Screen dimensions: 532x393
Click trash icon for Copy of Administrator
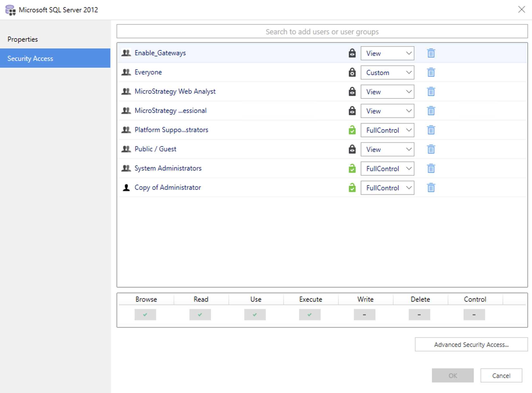(x=431, y=188)
